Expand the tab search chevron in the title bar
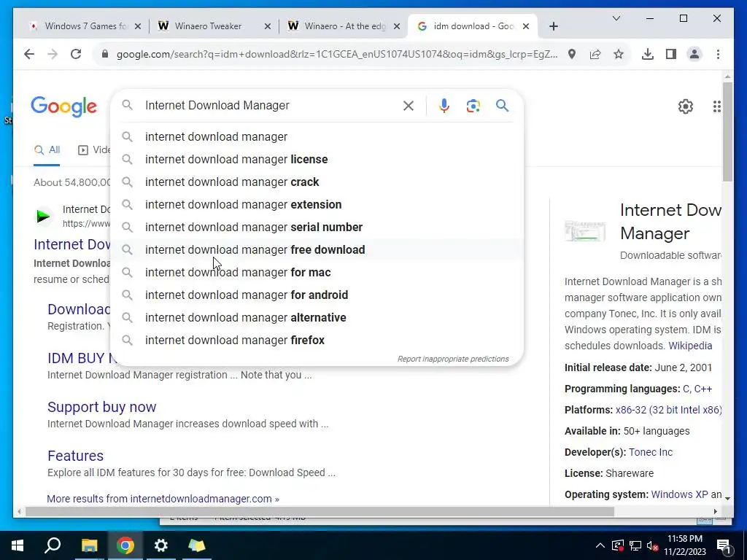The height and width of the screenshot is (560, 747). click(616, 18)
